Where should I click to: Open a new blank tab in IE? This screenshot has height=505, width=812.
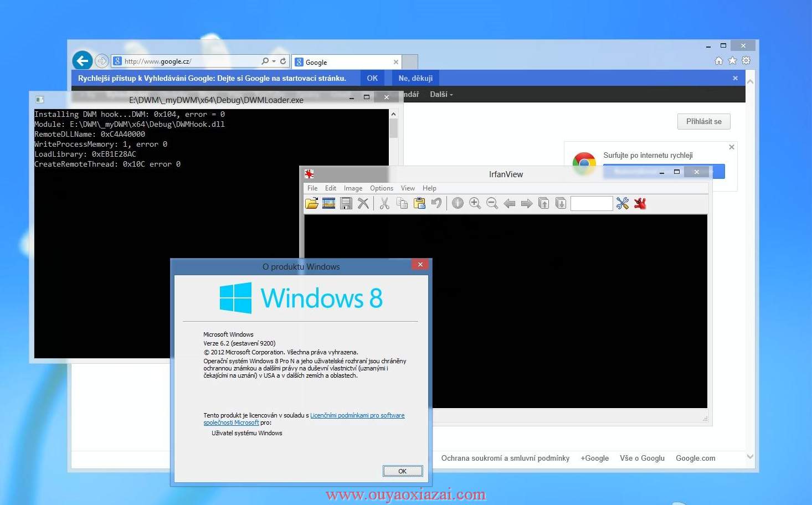[410, 62]
